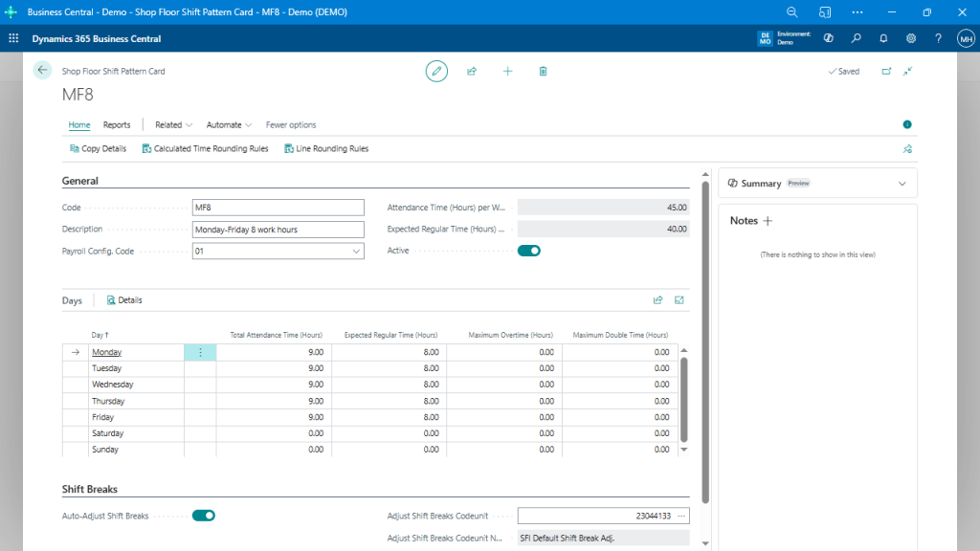980x551 pixels.
Task: Turn off Auto-Adjust Shift Breaks
Action: (202, 515)
